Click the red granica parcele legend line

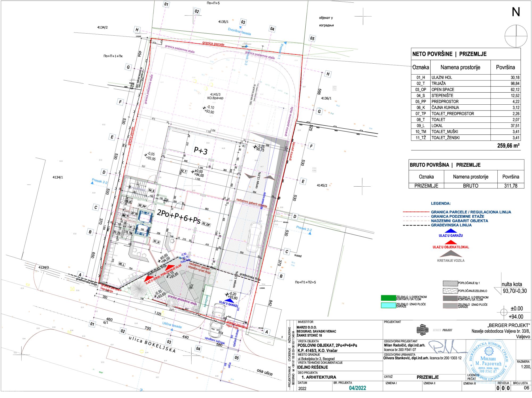[x=416, y=212]
